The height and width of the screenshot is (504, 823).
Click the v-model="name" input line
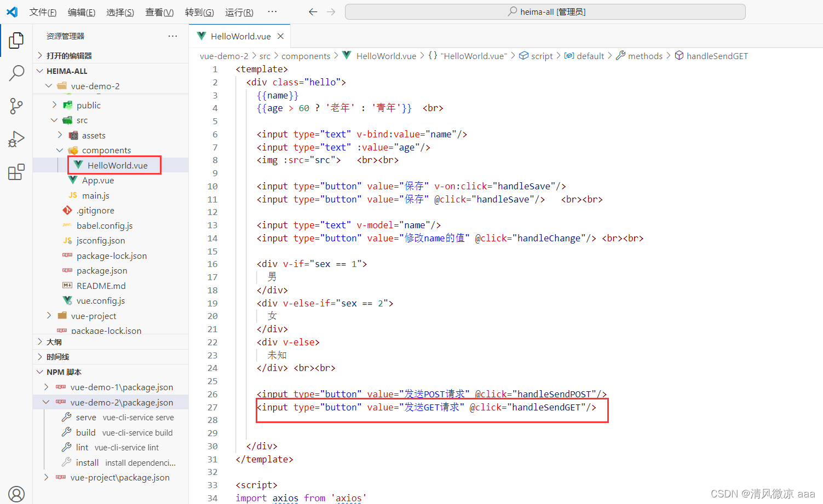point(349,225)
